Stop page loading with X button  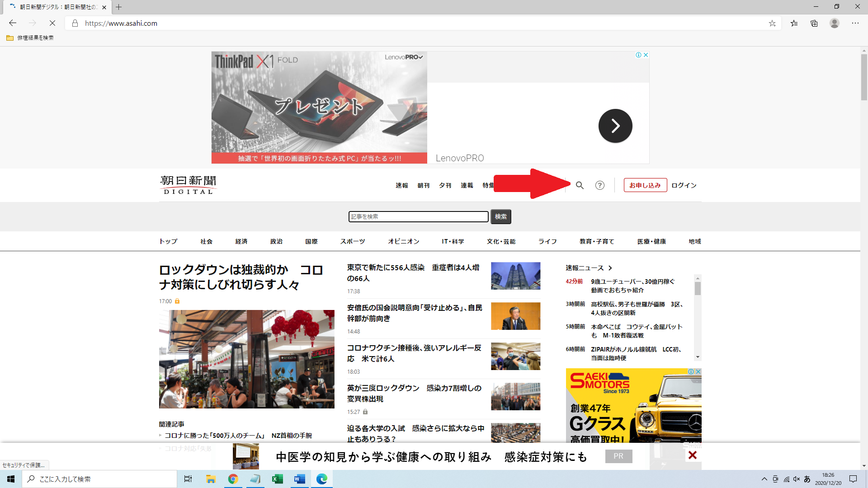click(52, 23)
